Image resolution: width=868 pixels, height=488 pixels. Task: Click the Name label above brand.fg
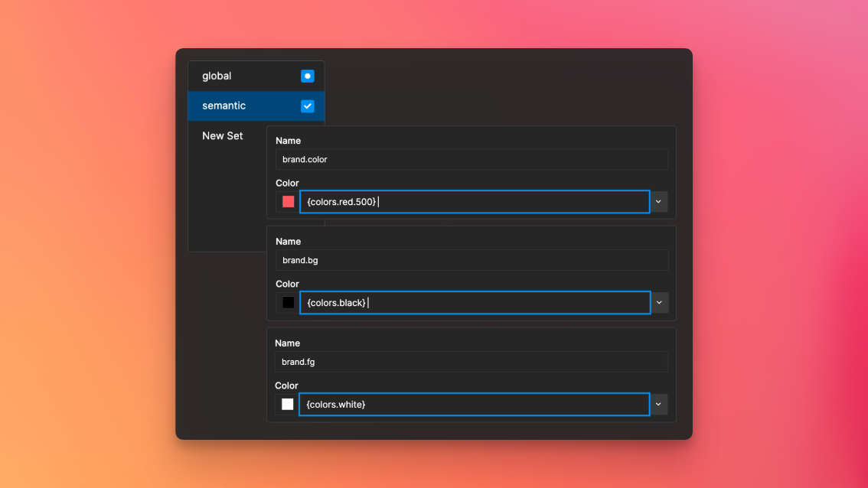click(x=287, y=343)
